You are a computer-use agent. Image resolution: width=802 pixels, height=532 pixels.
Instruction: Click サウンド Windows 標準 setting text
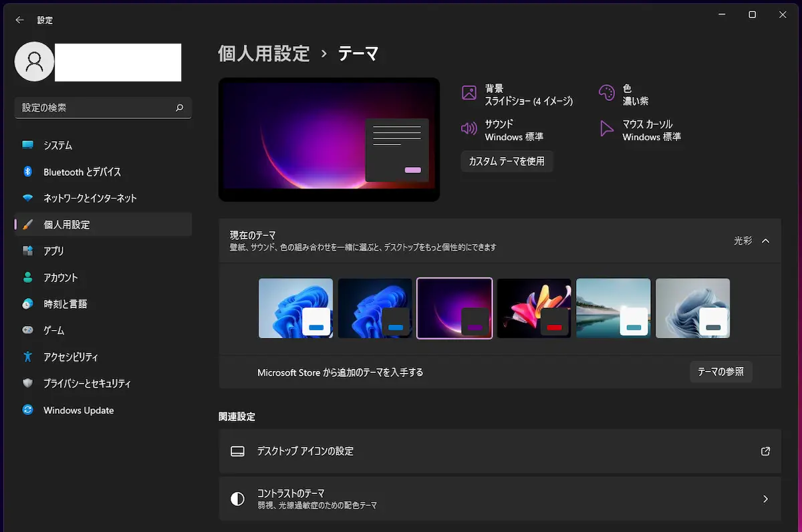[514, 130]
